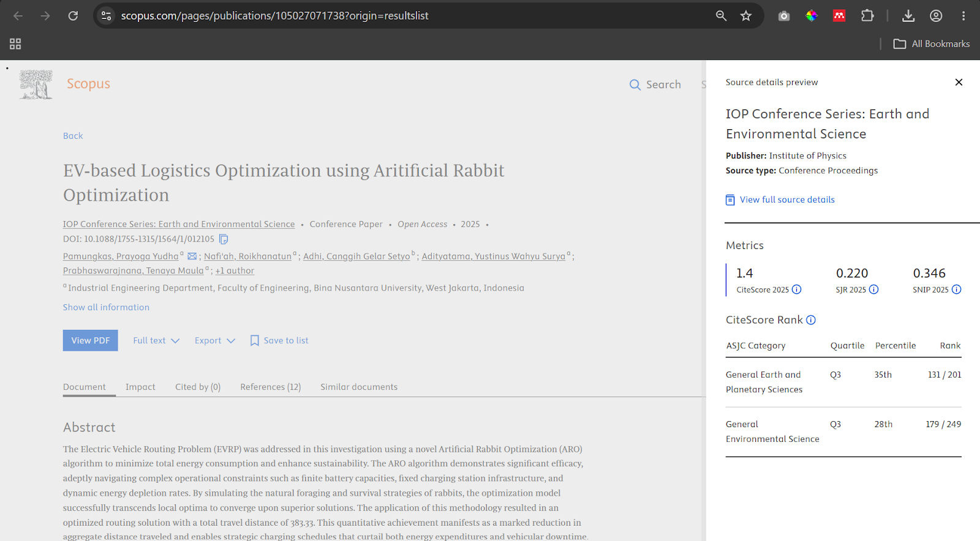Expand the Full text dropdown
Viewport: 980px width, 541px height.
click(156, 341)
